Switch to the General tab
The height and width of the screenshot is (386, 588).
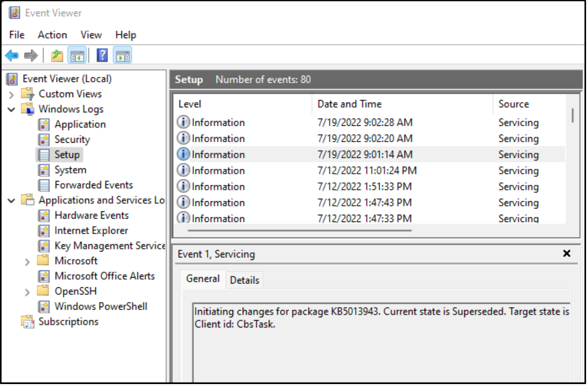coord(203,279)
